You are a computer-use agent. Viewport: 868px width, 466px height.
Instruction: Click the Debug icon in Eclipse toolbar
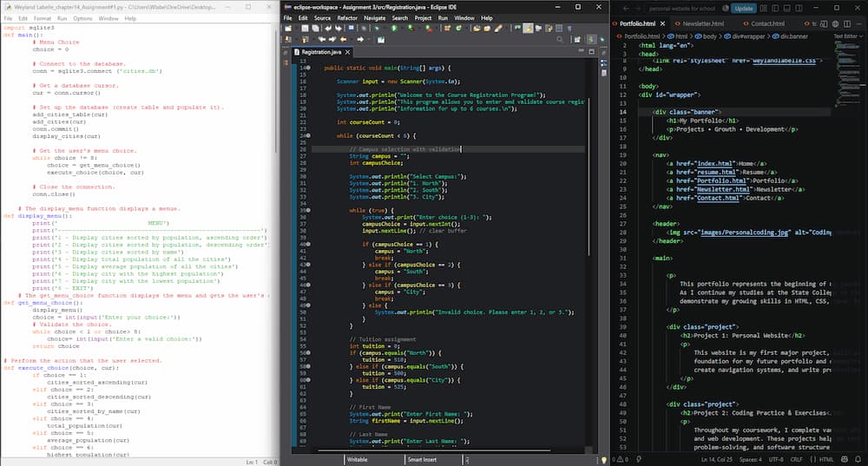pos(377,29)
